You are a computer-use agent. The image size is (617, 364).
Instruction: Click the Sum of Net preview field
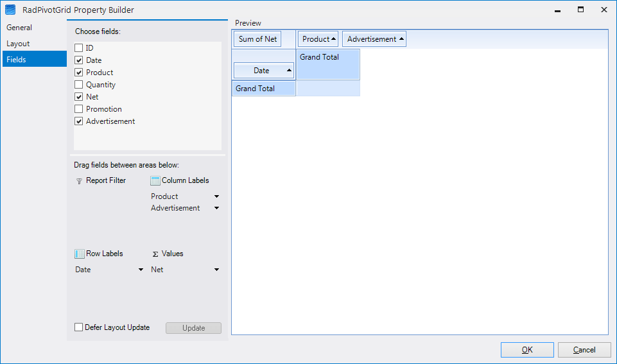(257, 39)
